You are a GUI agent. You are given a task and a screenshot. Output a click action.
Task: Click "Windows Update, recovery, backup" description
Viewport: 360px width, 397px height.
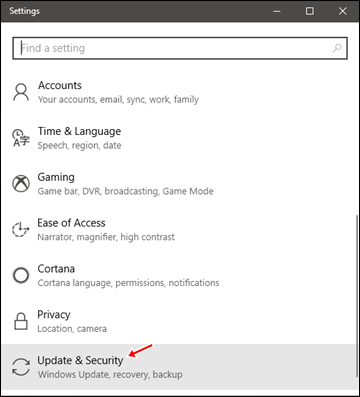(x=110, y=374)
